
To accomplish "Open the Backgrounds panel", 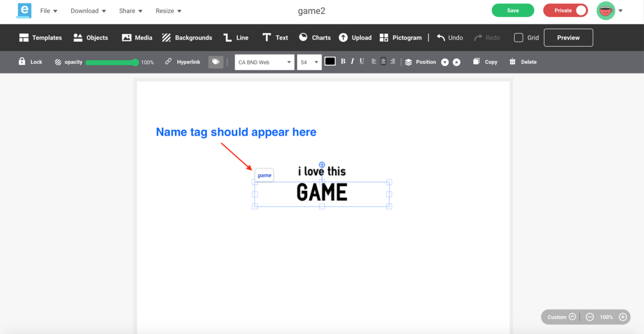I will pos(187,38).
